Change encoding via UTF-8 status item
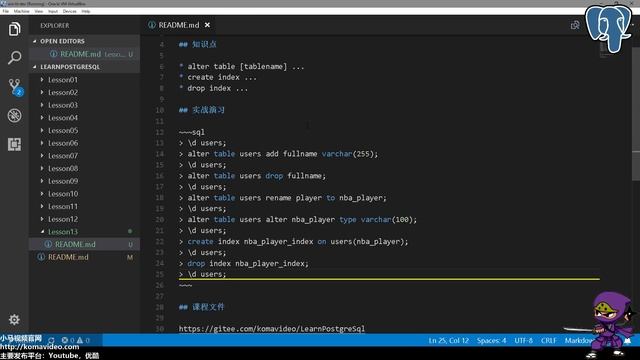 click(523, 340)
